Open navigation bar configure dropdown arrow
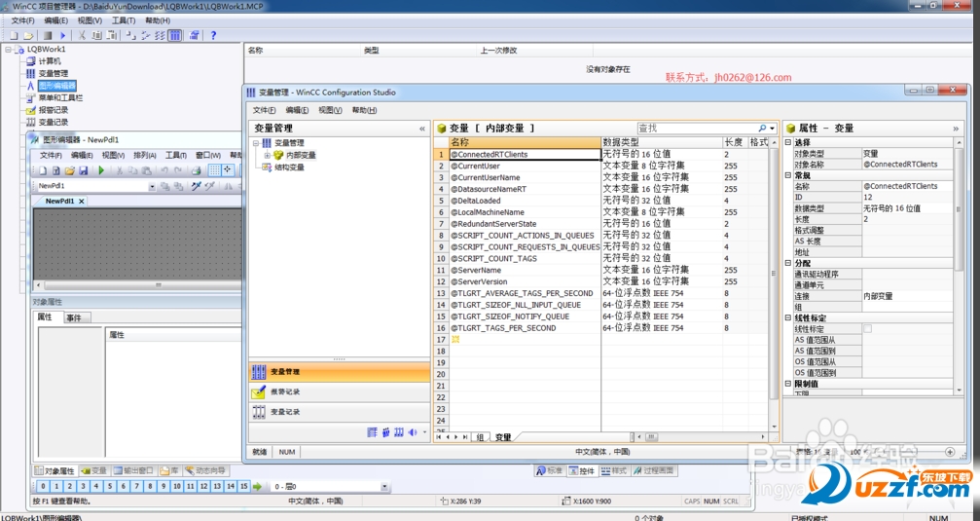 tap(424, 432)
